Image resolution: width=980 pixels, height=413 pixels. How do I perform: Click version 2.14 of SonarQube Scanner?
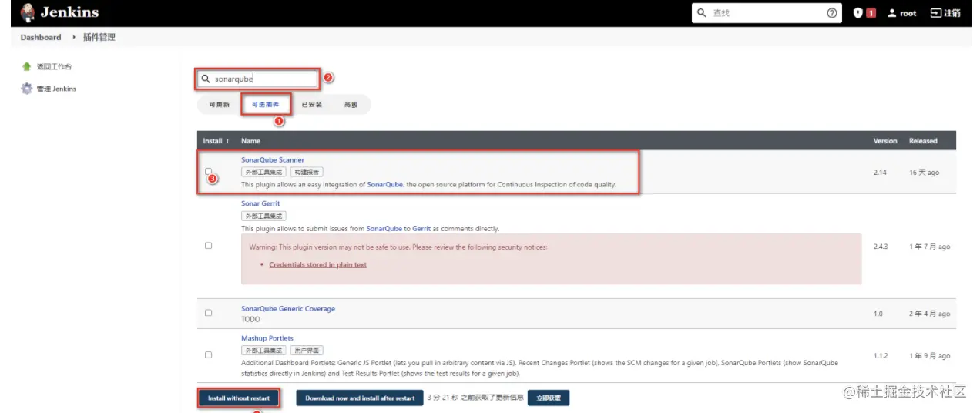(880, 173)
